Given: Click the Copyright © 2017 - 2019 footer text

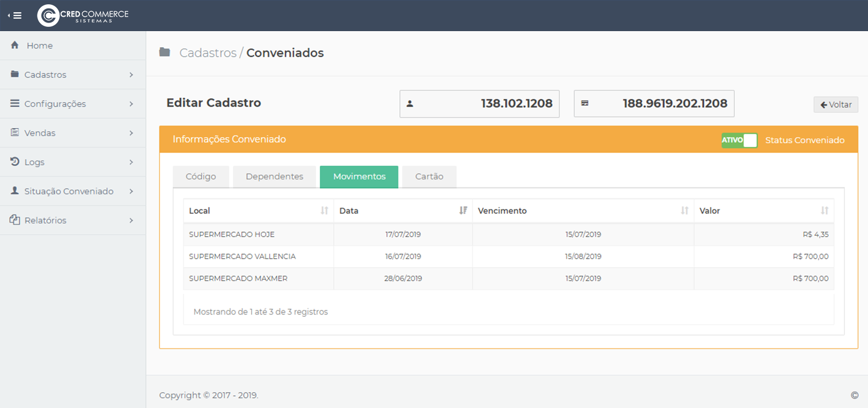Looking at the screenshot, I should [209, 395].
